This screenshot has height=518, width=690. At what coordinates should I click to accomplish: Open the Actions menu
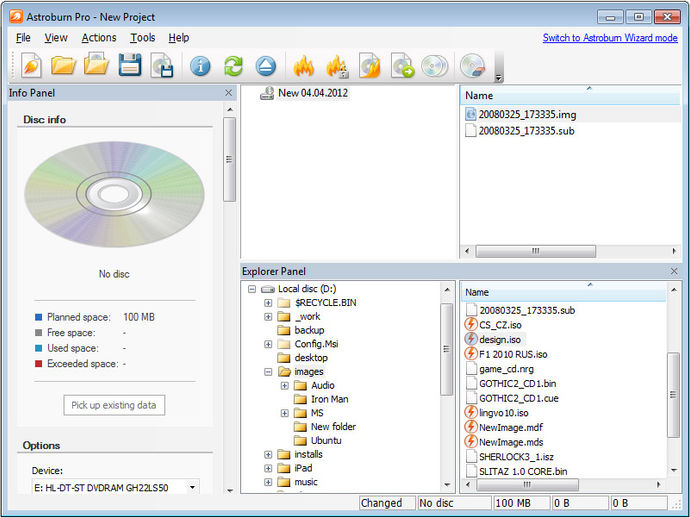pos(99,38)
